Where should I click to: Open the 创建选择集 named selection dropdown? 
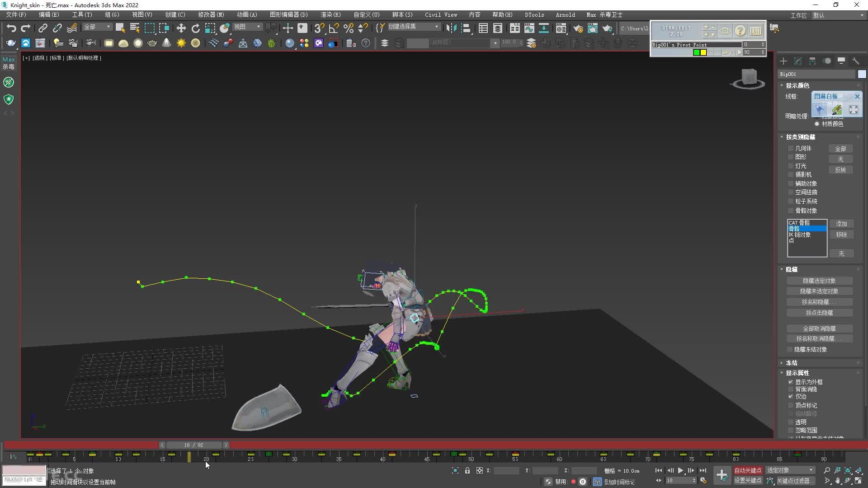(413, 27)
